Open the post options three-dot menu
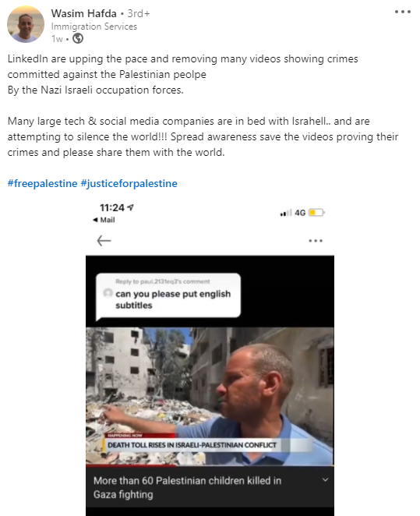 (403, 12)
